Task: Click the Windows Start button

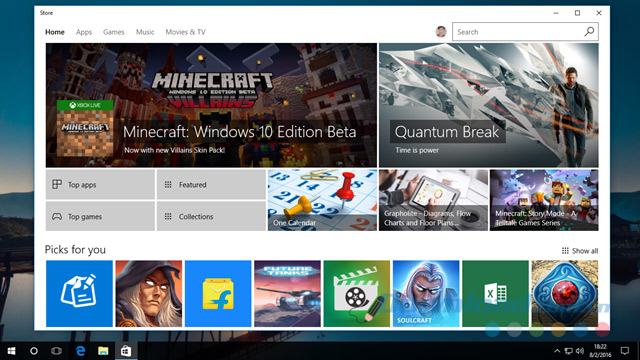Action: click(x=11, y=351)
